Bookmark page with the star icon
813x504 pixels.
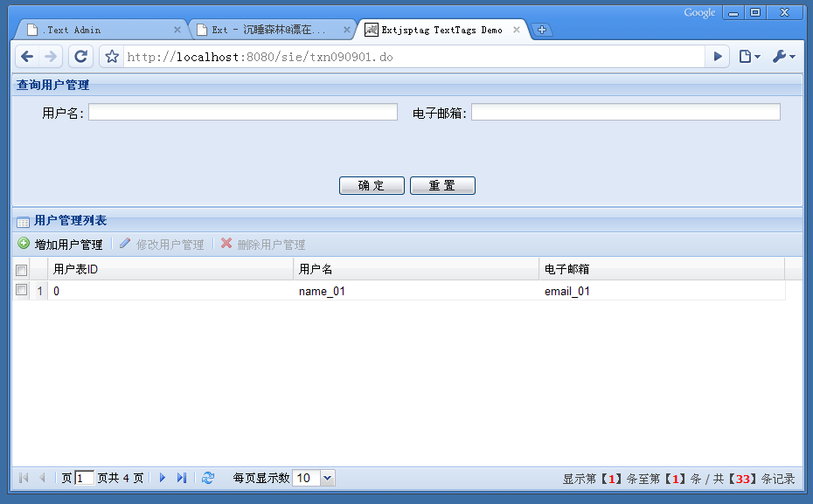[112, 57]
